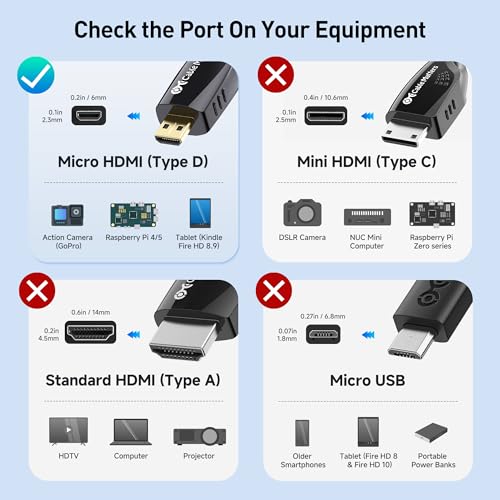Click the HDTV icon

coord(68,431)
